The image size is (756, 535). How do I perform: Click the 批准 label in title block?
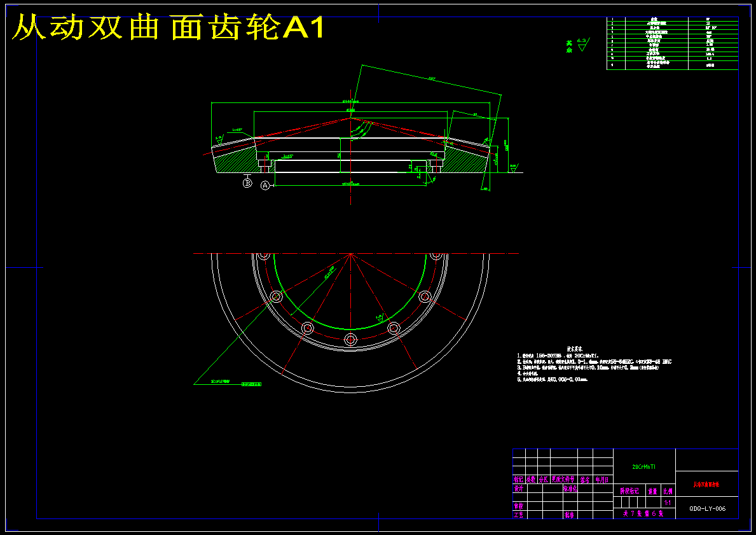point(569,515)
